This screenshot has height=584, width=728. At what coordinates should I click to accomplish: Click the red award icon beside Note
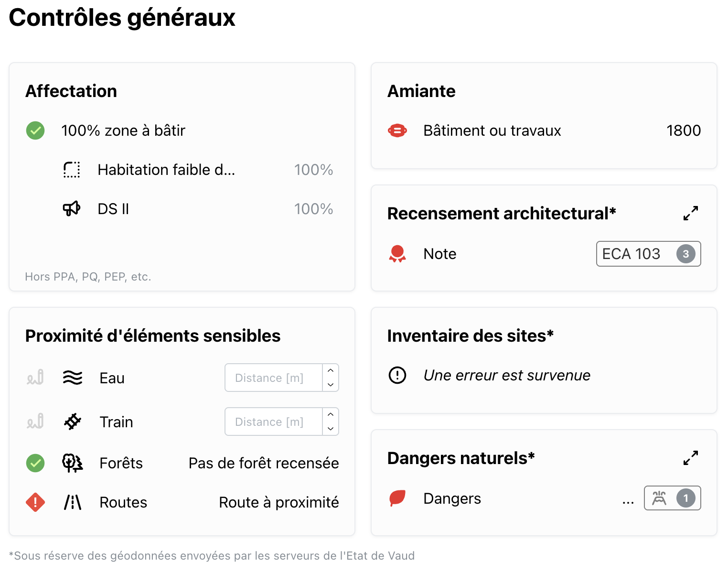tap(397, 254)
